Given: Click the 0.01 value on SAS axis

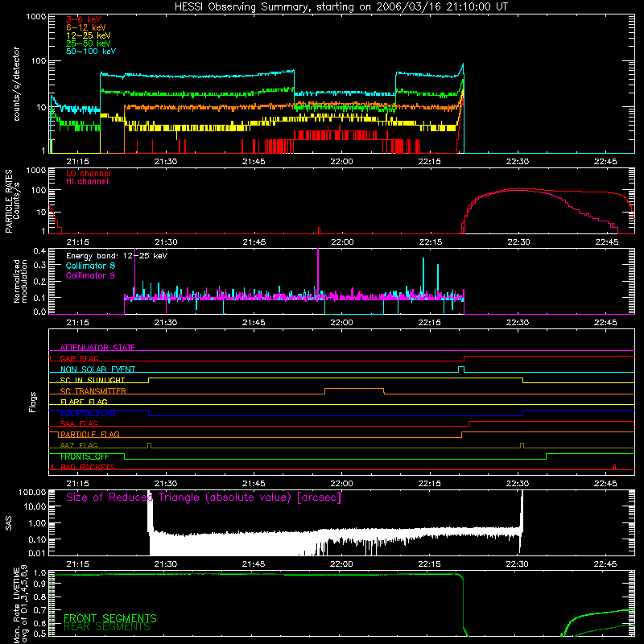Looking at the screenshot, I should point(37,553).
